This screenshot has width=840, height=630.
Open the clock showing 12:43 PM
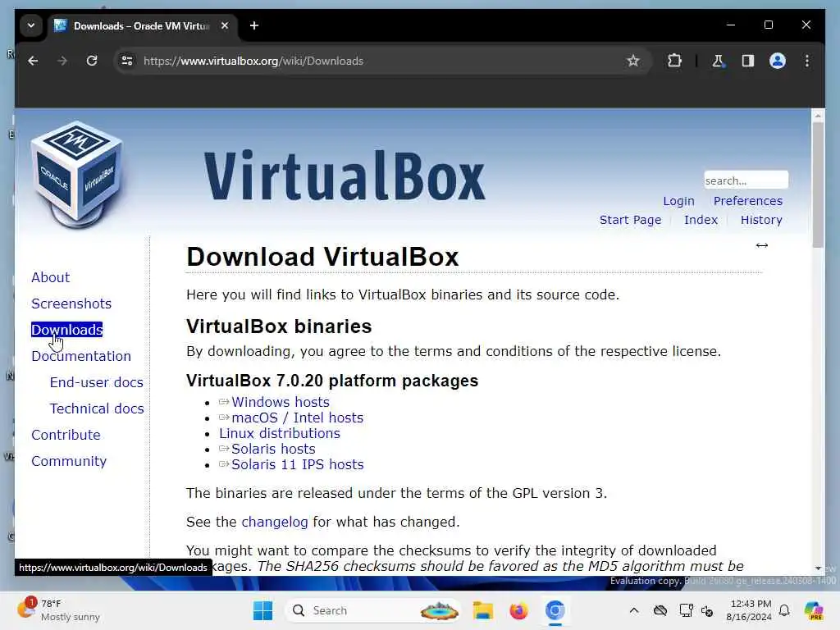click(x=748, y=610)
